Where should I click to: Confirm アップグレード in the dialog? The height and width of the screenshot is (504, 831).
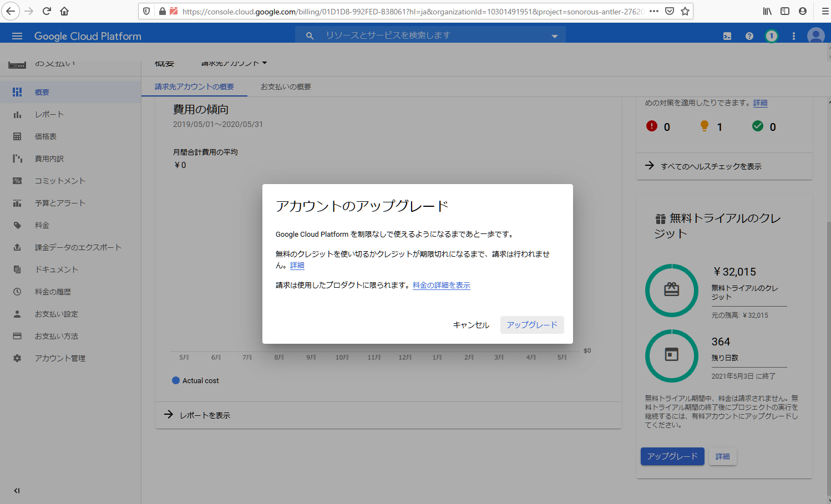532,325
